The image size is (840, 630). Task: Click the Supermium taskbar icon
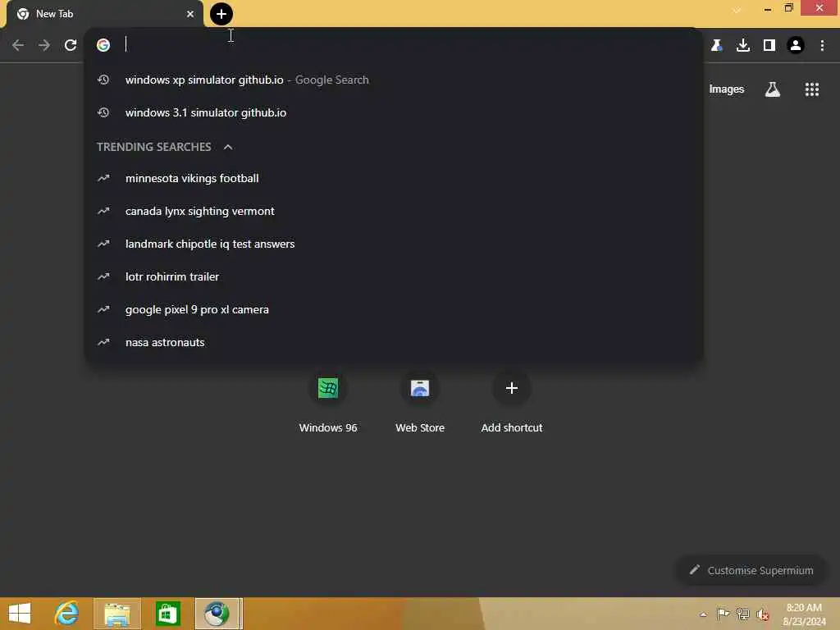217,614
